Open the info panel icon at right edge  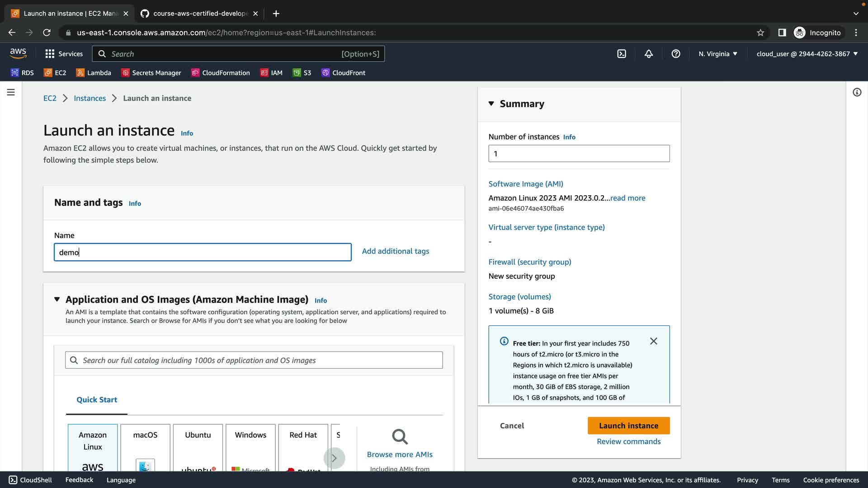[x=857, y=92]
